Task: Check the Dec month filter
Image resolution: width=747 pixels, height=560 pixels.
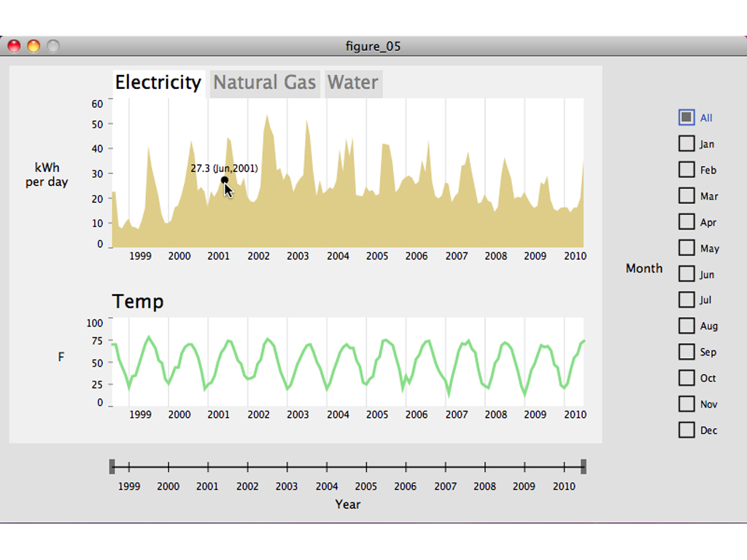Action: 686,430
